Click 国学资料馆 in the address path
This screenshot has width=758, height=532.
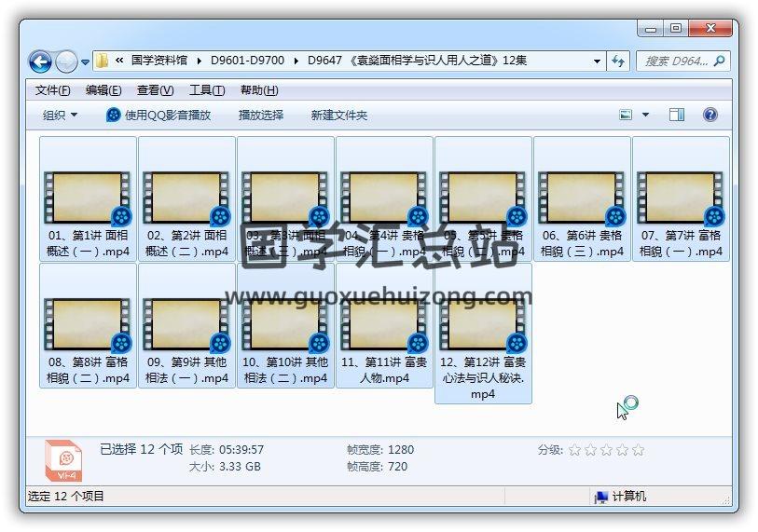(159, 61)
